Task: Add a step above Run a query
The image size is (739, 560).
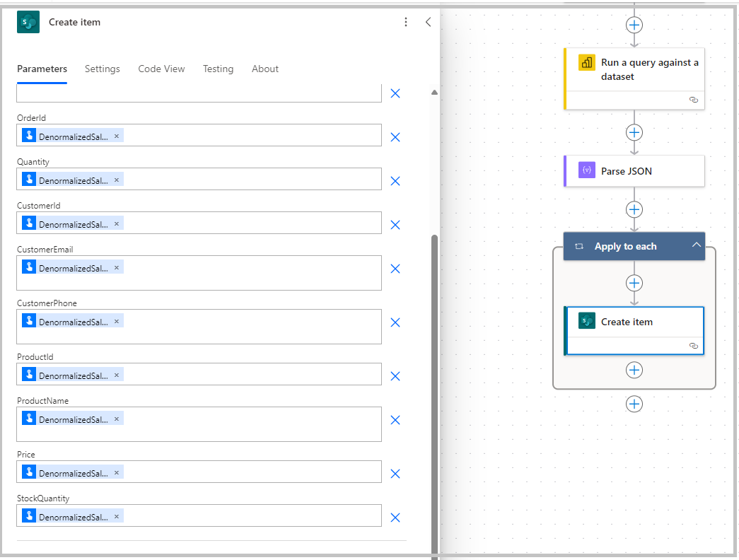Action: tap(634, 25)
